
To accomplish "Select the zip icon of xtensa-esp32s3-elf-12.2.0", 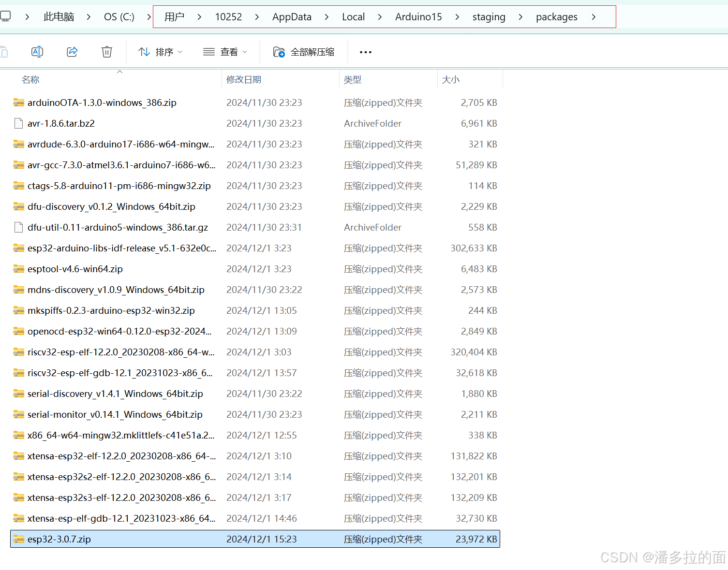I will point(19,497).
